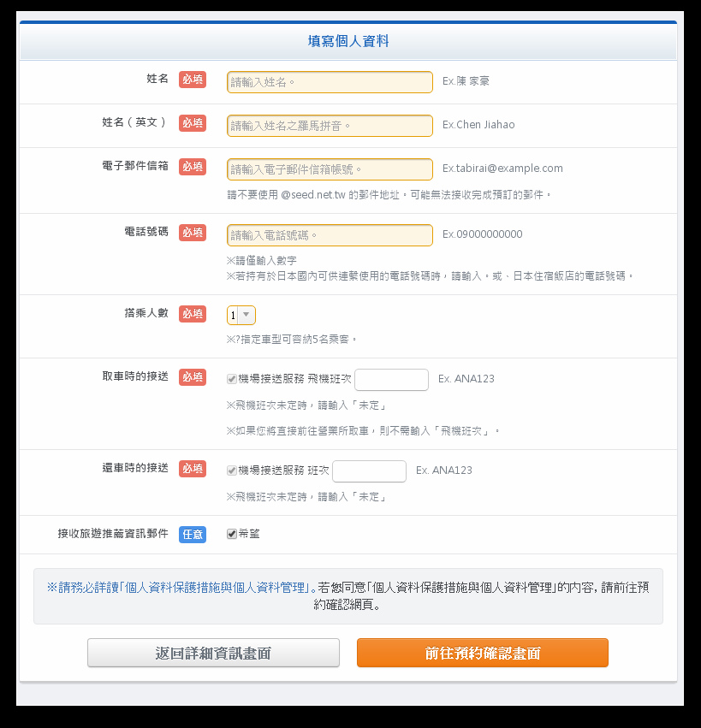Click the 班次 flight field for car return

[x=369, y=471]
